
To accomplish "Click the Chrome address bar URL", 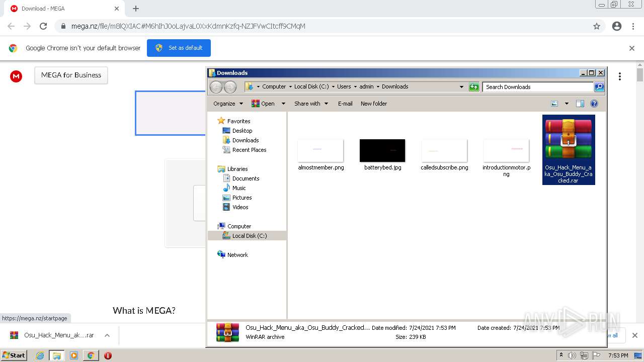I will pos(188,26).
